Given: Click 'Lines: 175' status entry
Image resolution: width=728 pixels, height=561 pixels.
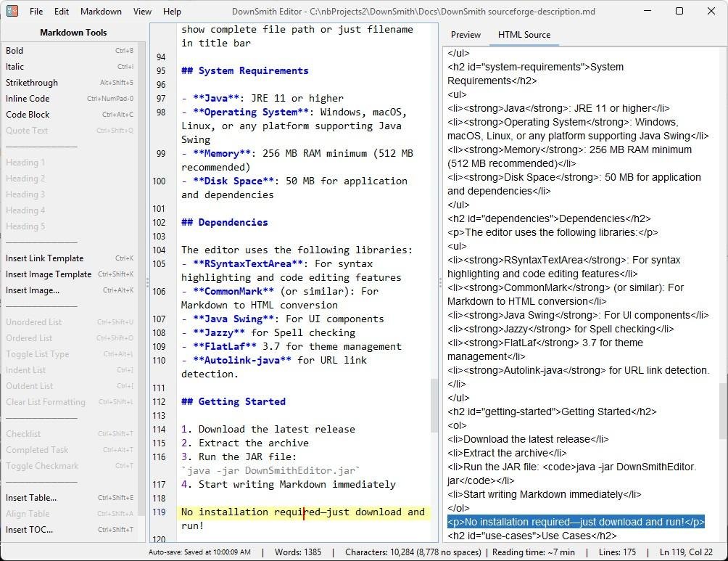Looking at the screenshot, I should (x=617, y=552).
